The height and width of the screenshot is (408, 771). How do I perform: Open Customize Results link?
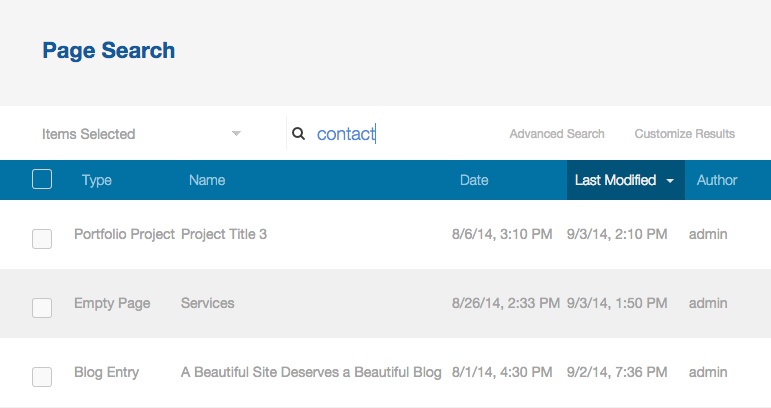(x=684, y=134)
